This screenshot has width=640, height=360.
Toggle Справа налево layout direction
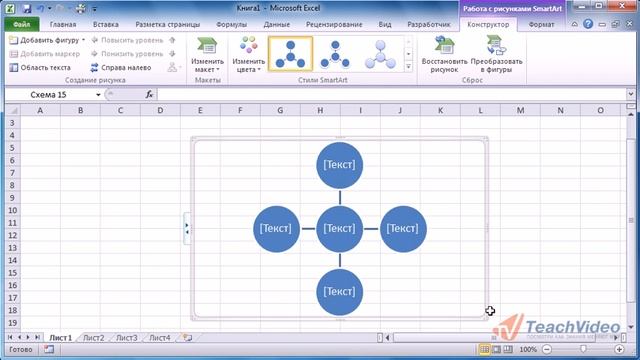pos(121,67)
